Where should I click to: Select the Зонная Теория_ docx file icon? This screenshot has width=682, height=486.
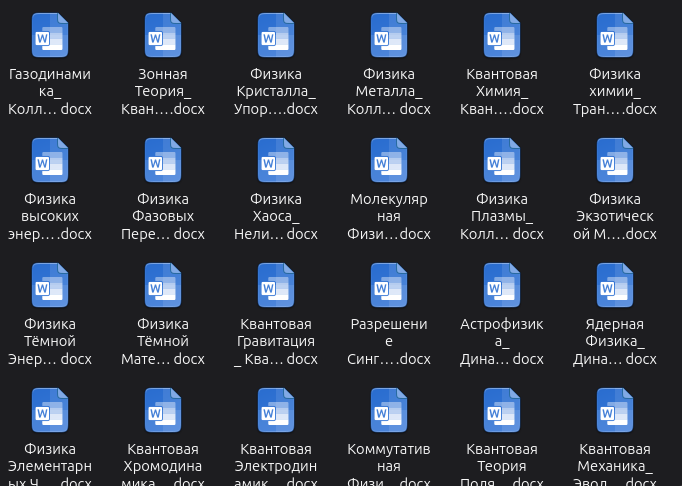click(163, 35)
